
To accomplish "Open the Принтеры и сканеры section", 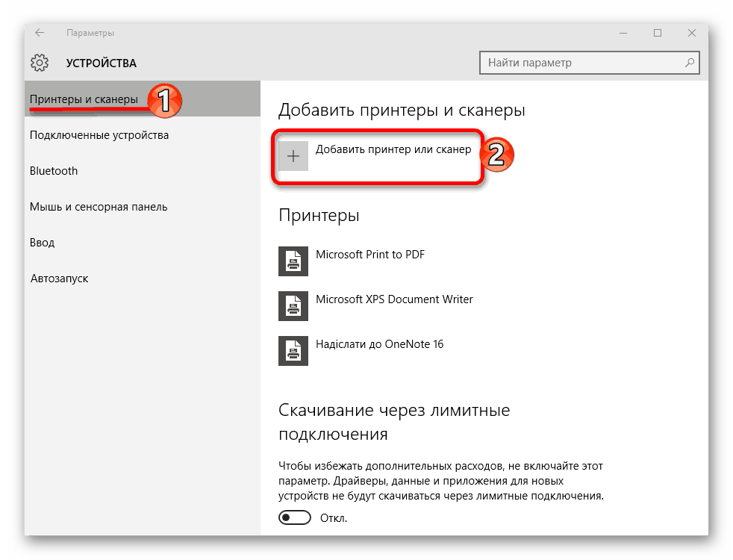I will [84, 99].
